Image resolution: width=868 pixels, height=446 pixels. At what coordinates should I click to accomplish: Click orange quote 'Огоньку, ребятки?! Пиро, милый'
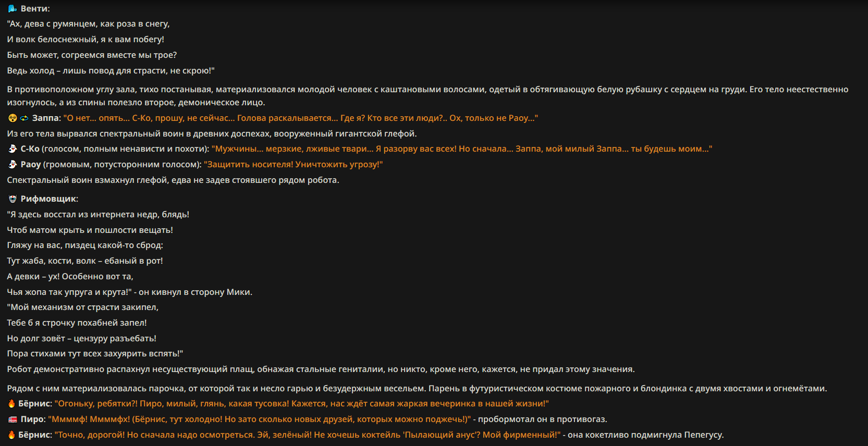click(x=302, y=404)
